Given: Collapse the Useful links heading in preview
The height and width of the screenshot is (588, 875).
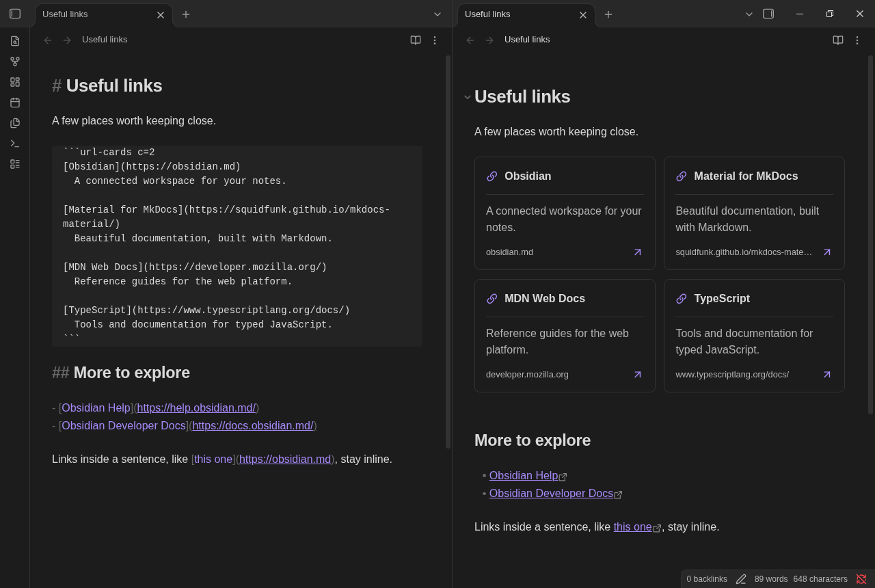Looking at the screenshot, I should tap(468, 97).
